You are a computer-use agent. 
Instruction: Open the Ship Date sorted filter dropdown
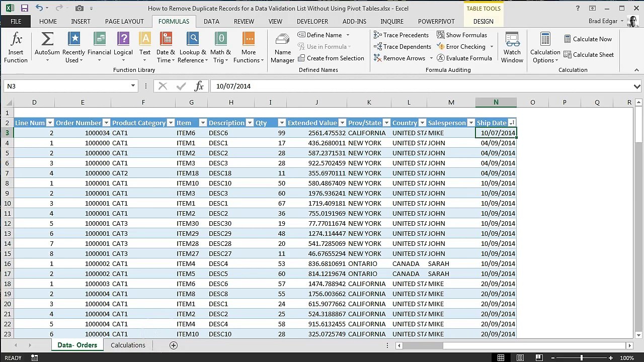tap(512, 123)
